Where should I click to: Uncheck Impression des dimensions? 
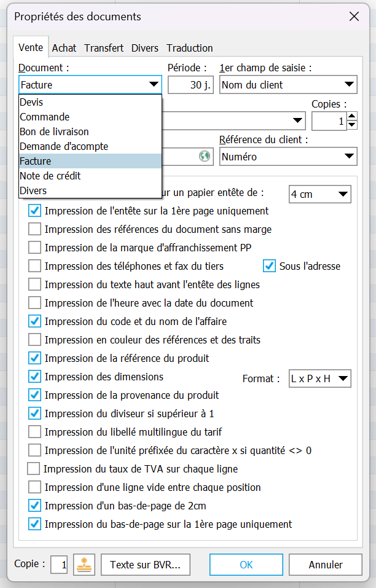[x=35, y=377]
